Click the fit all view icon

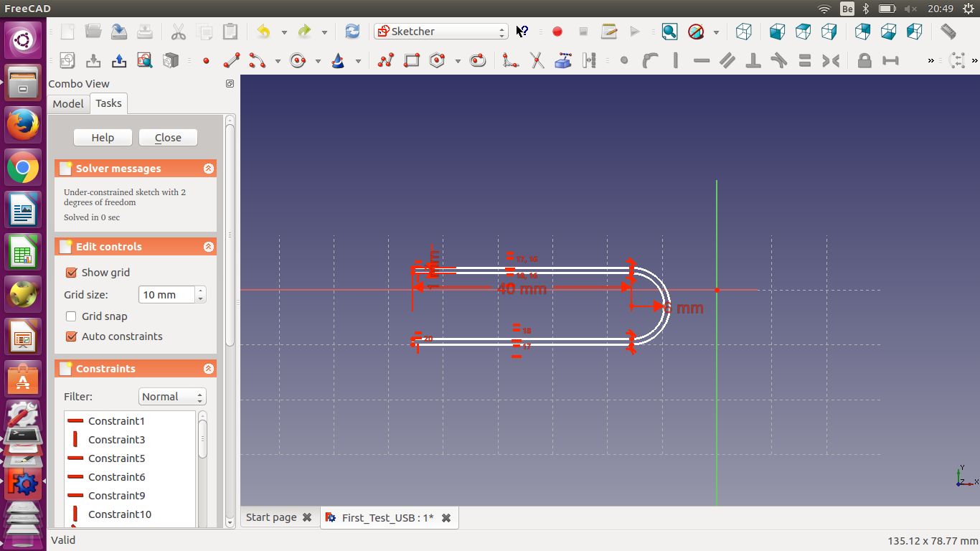pyautogui.click(x=669, y=32)
